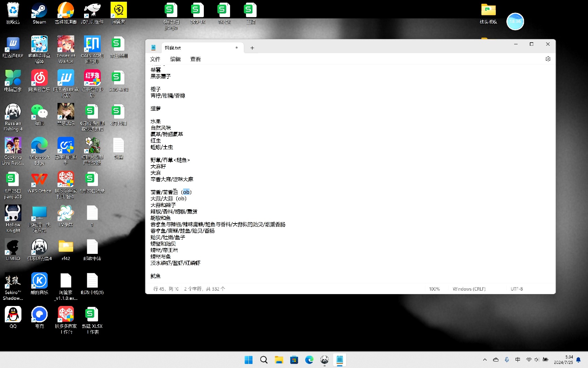Image resolution: width=588 pixels, height=368 pixels.
Task: Select the 5.30-6.18 spreadsheet file
Action: pos(118,81)
